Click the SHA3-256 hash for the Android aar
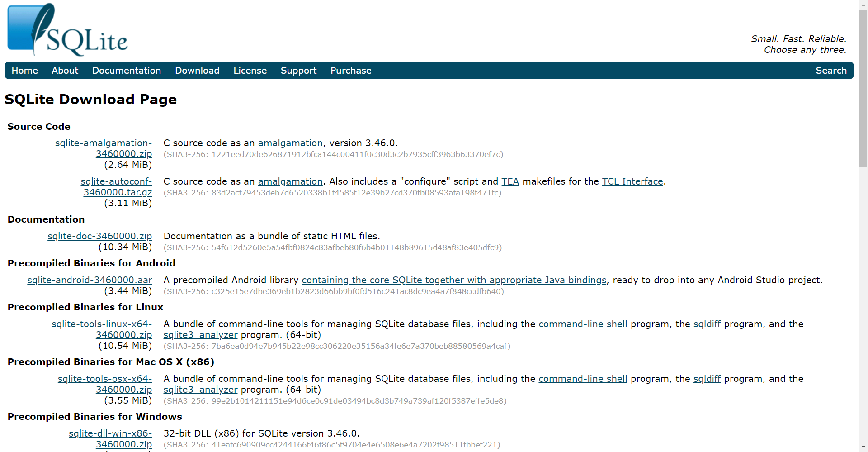This screenshot has height=452, width=868. (334, 291)
